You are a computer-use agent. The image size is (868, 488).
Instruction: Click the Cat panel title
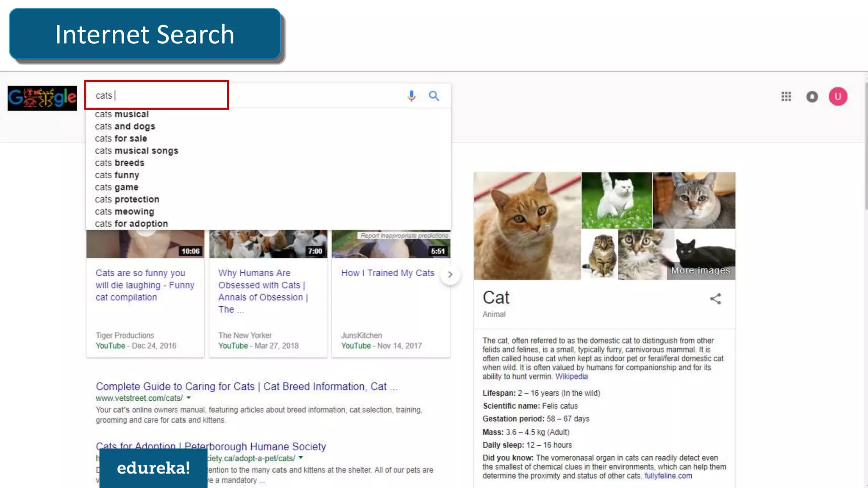pyautogui.click(x=496, y=297)
